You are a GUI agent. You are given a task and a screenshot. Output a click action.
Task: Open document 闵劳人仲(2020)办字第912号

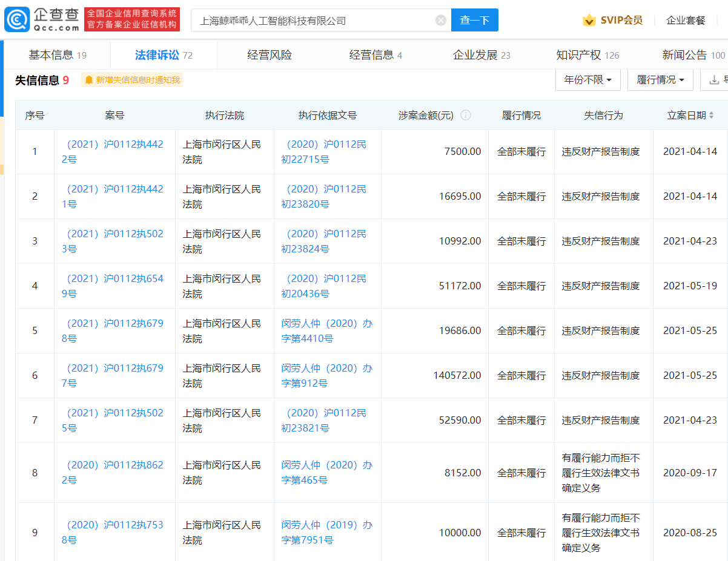pyautogui.click(x=327, y=376)
